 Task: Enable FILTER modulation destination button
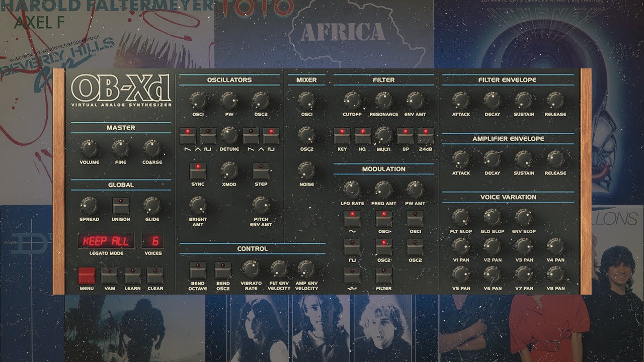[384, 276]
